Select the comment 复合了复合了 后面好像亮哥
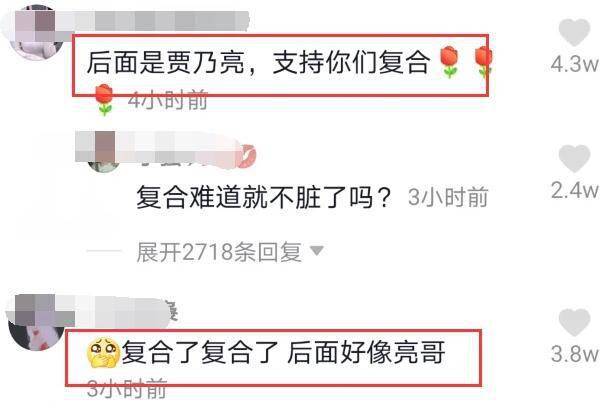Screen dimensions: 614x409 [284, 352]
